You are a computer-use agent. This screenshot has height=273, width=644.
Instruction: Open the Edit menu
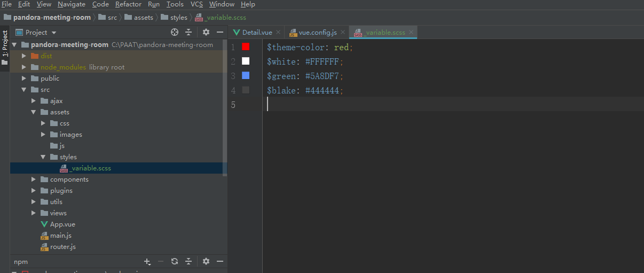click(x=24, y=4)
